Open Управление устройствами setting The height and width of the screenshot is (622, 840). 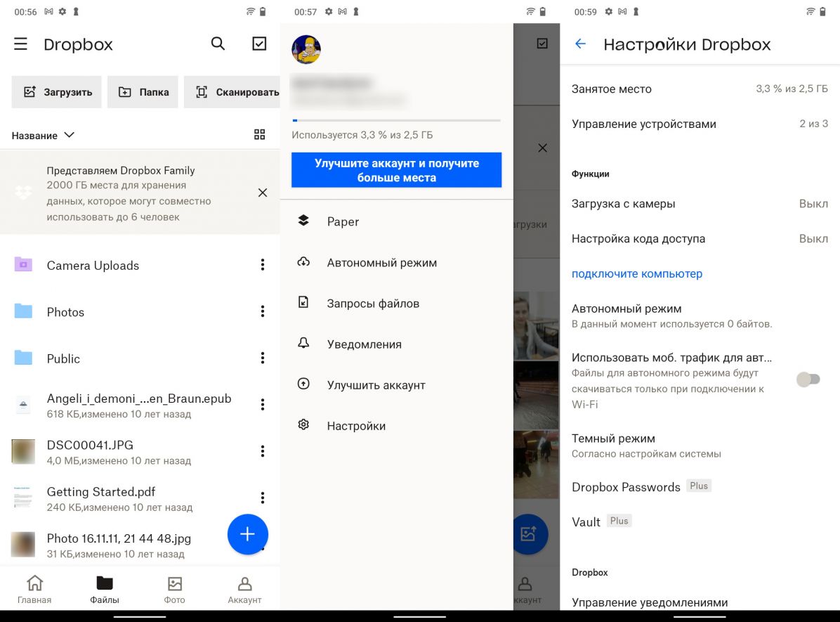(x=700, y=124)
